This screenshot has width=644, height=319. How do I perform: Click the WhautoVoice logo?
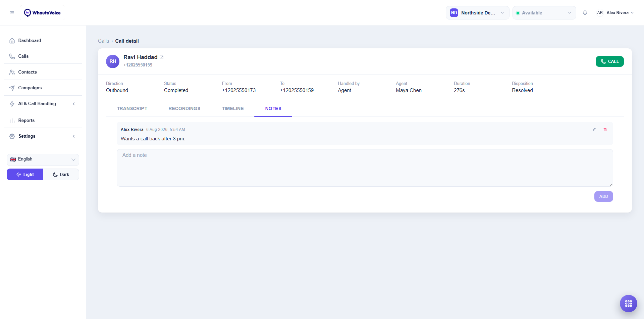click(42, 13)
